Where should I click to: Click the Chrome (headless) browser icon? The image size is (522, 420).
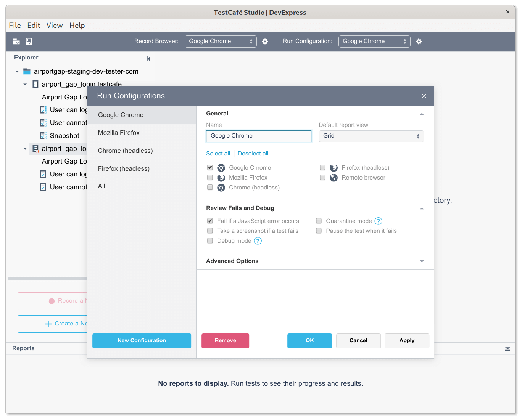[x=221, y=188]
